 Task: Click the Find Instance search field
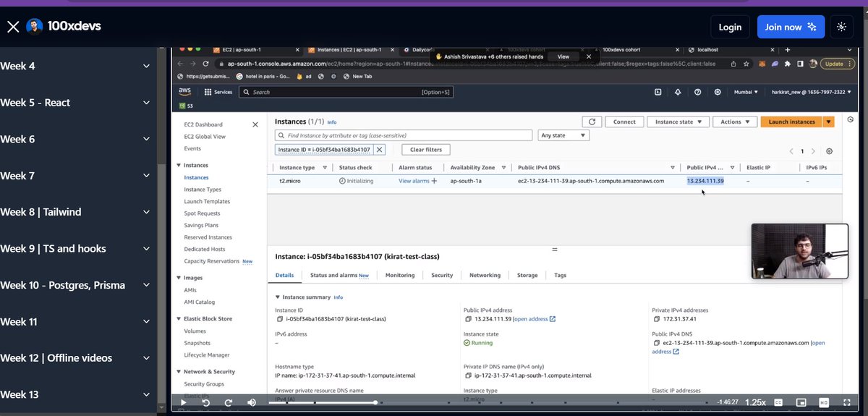tap(404, 135)
